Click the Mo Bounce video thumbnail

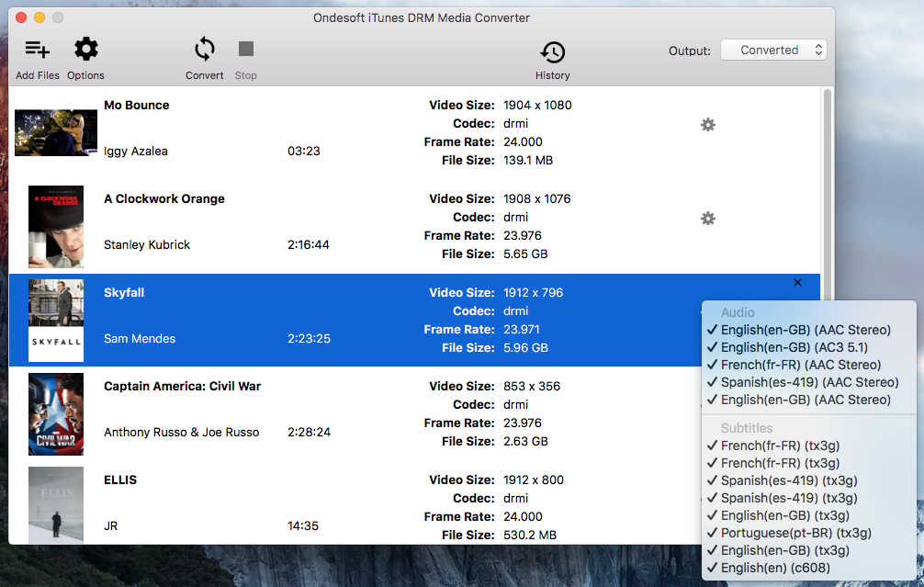pos(56,133)
